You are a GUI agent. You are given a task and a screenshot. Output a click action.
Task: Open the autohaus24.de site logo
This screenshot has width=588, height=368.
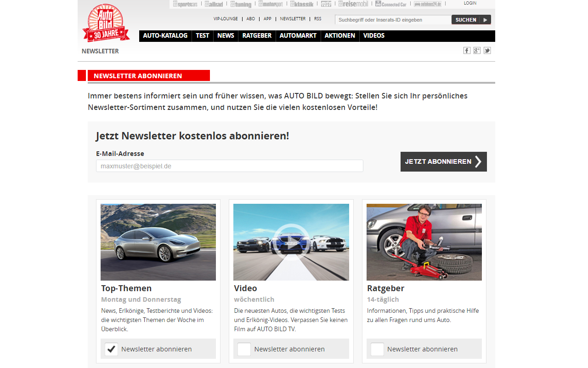(428, 4)
